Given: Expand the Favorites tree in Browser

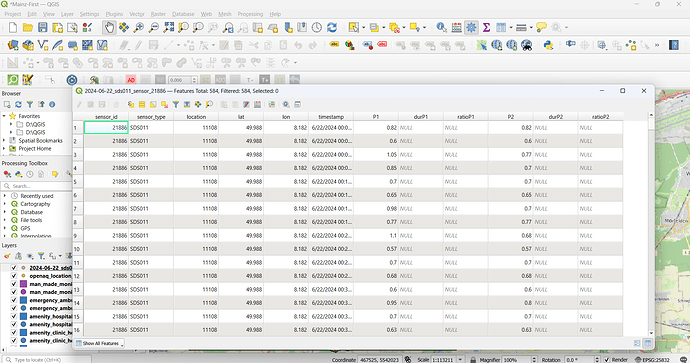Looking at the screenshot, I should [4, 116].
